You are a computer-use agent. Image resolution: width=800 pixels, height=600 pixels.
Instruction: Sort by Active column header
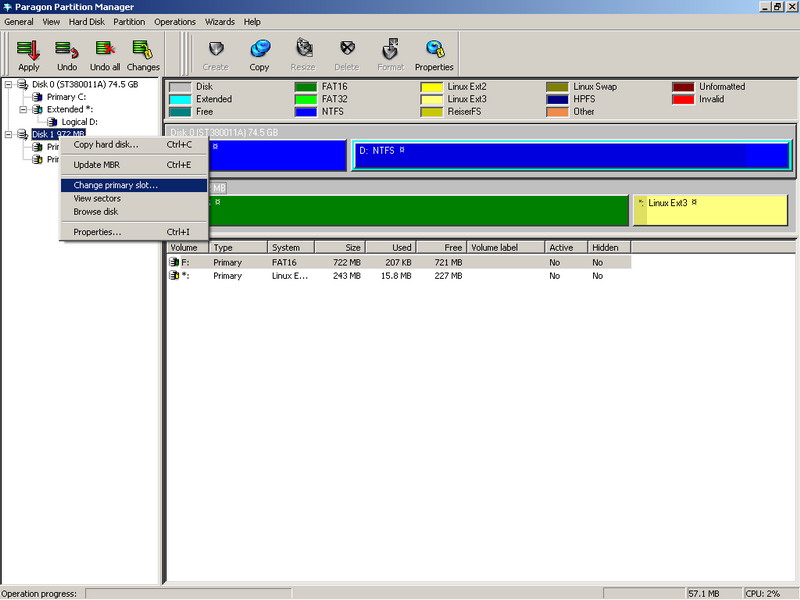[566, 247]
